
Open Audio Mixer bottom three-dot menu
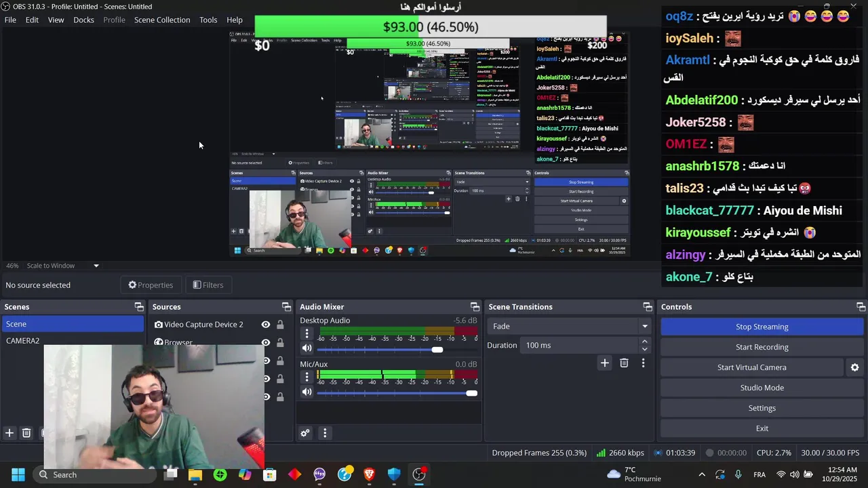(325, 433)
